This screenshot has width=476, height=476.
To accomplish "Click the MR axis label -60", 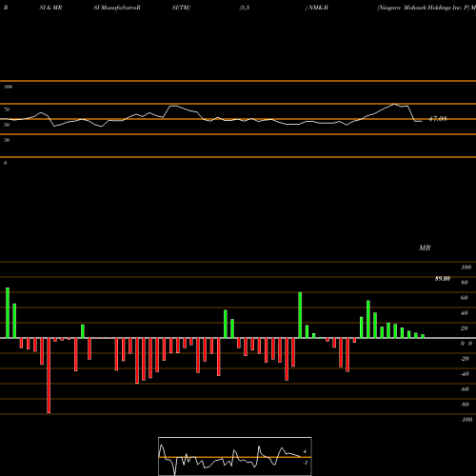I will click(x=465, y=389).
